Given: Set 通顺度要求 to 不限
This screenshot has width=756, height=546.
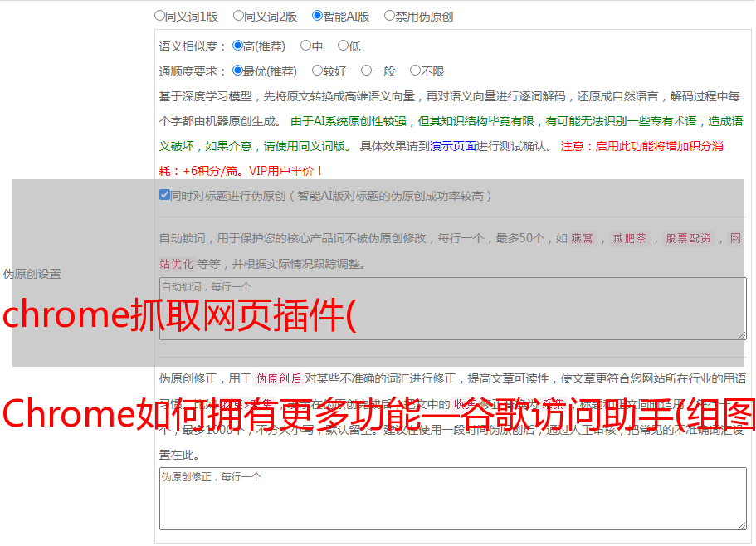Looking at the screenshot, I should [415, 71].
